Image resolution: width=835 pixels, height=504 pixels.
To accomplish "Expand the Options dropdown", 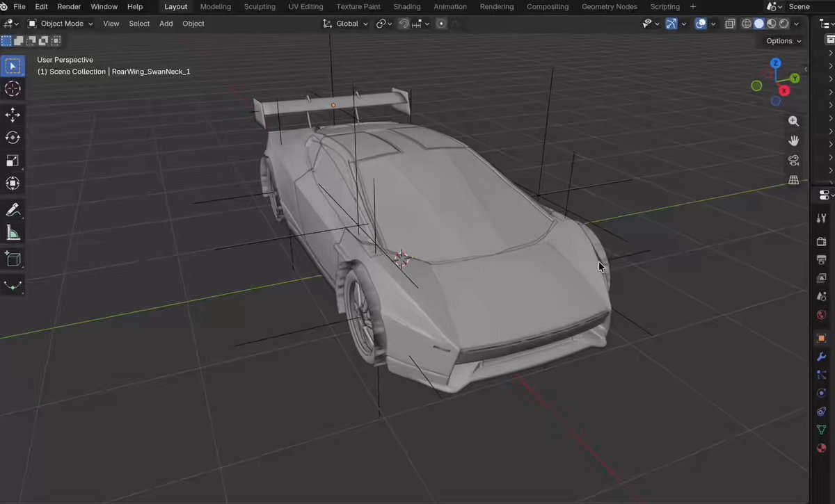I will (784, 41).
